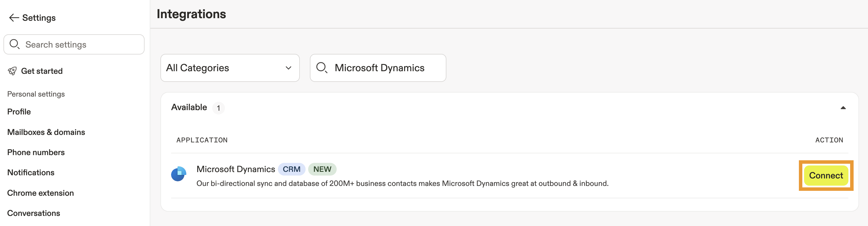This screenshot has height=226, width=868.
Task: Collapse the Available section with the caret
Action: (x=843, y=108)
